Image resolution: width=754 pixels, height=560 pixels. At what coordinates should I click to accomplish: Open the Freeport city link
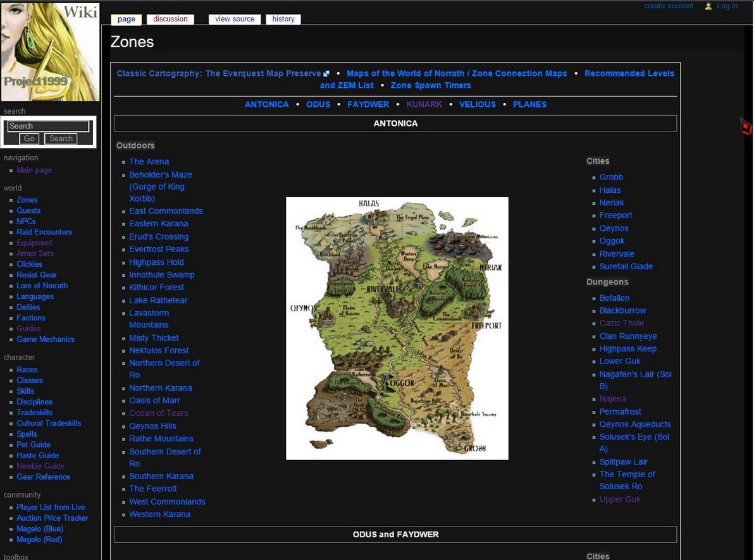point(615,216)
